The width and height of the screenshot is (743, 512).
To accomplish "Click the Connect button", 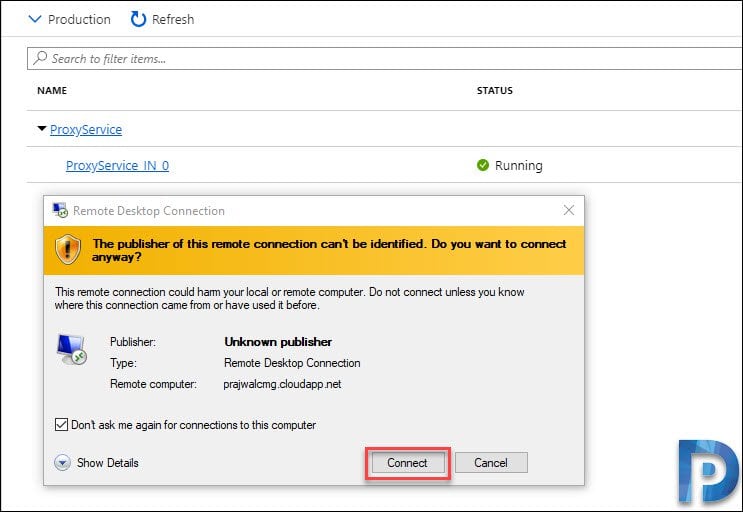I will pyautogui.click(x=408, y=463).
